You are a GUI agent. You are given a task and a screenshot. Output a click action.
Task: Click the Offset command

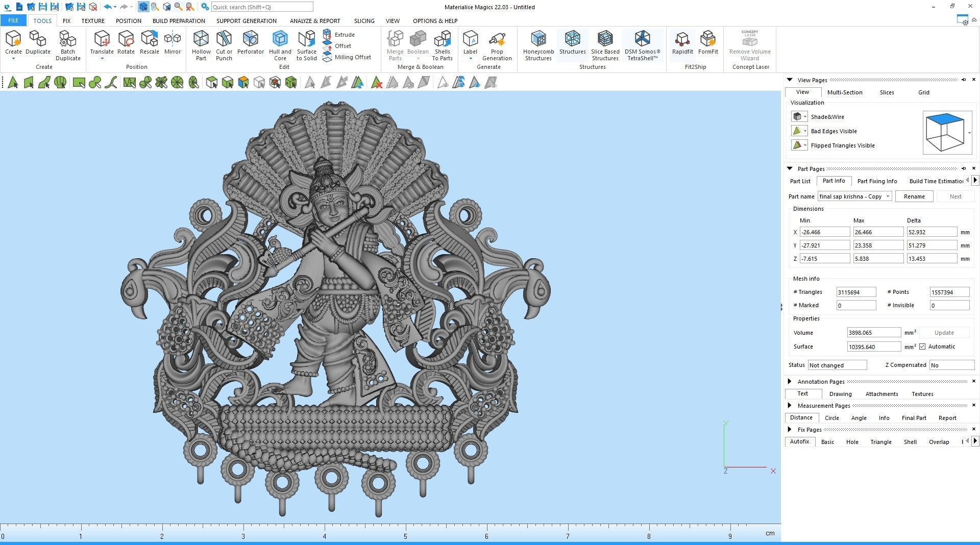[x=337, y=46]
